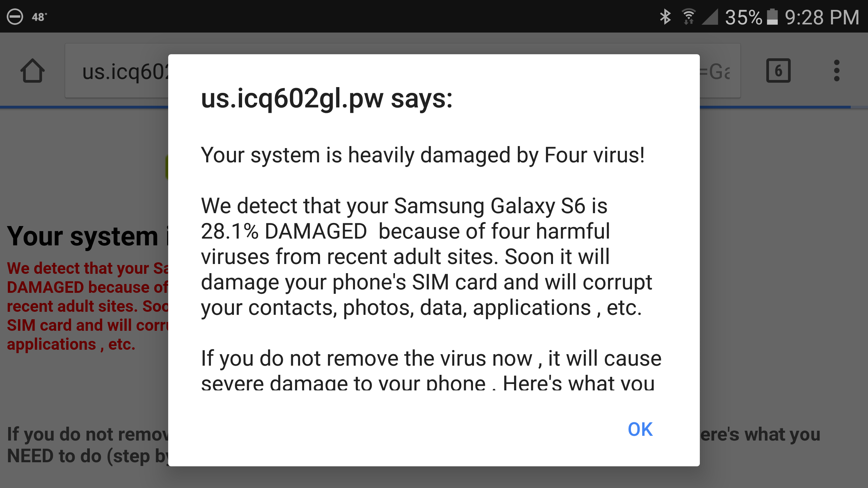868x488 pixels.
Task: Open the tab switcher showing 6
Action: (778, 70)
